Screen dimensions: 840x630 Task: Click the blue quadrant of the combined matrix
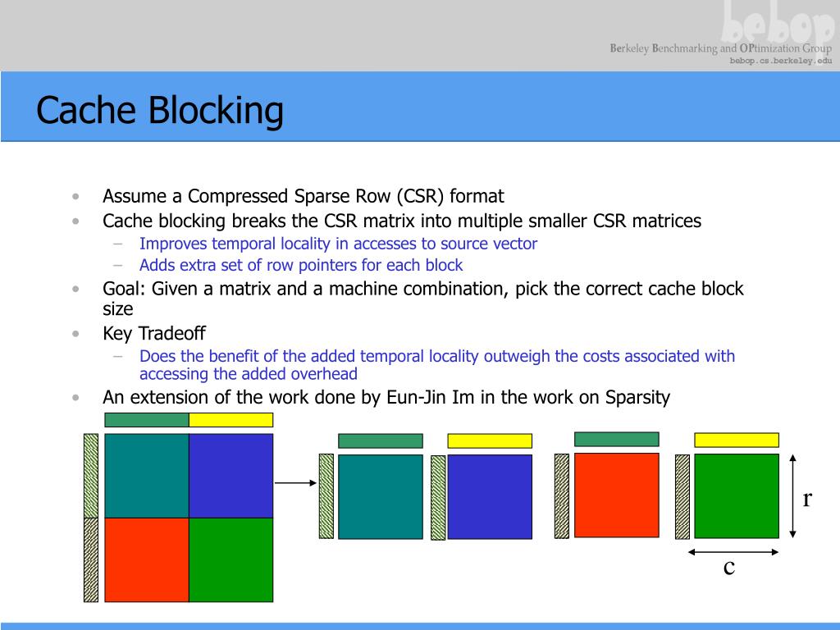[231, 476]
